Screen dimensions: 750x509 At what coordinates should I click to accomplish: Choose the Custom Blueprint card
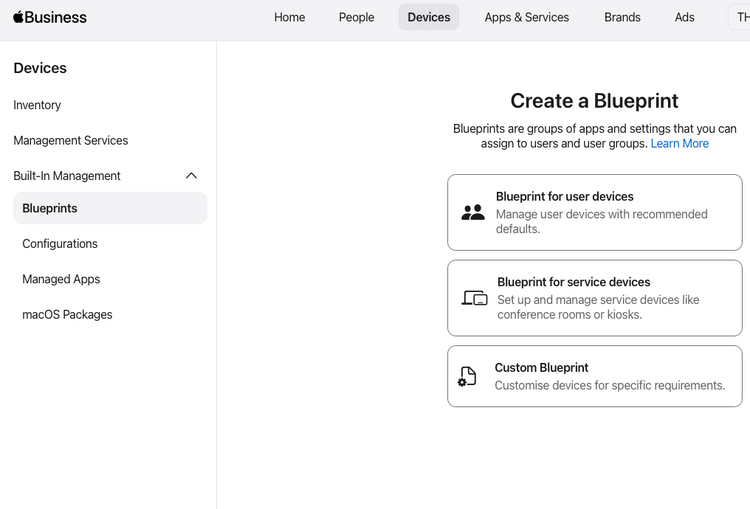pos(595,376)
